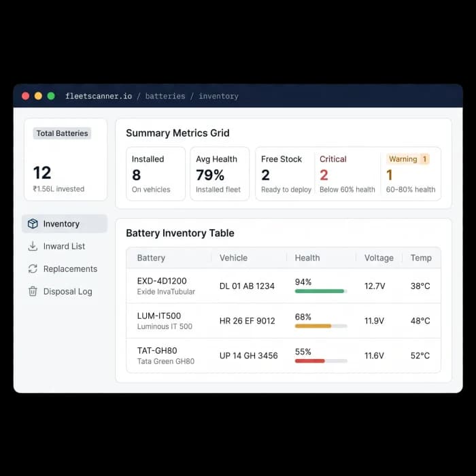Click the 52°C temperature value
Screen dimensions: 476x476
pyautogui.click(x=420, y=356)
